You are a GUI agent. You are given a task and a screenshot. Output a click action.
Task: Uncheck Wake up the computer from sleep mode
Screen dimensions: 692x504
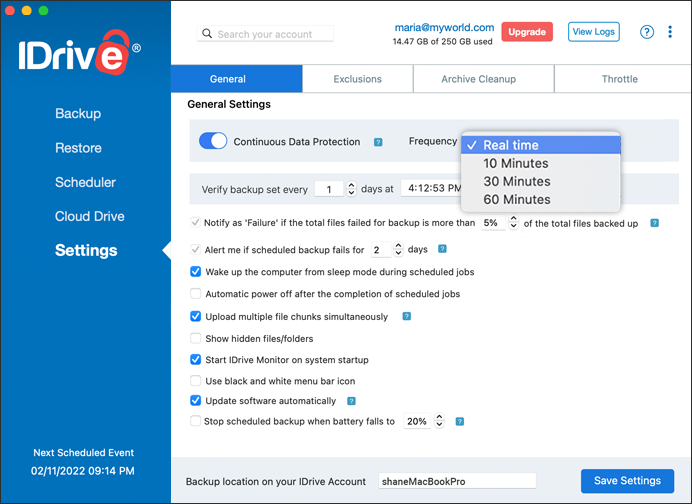(195, 271)
